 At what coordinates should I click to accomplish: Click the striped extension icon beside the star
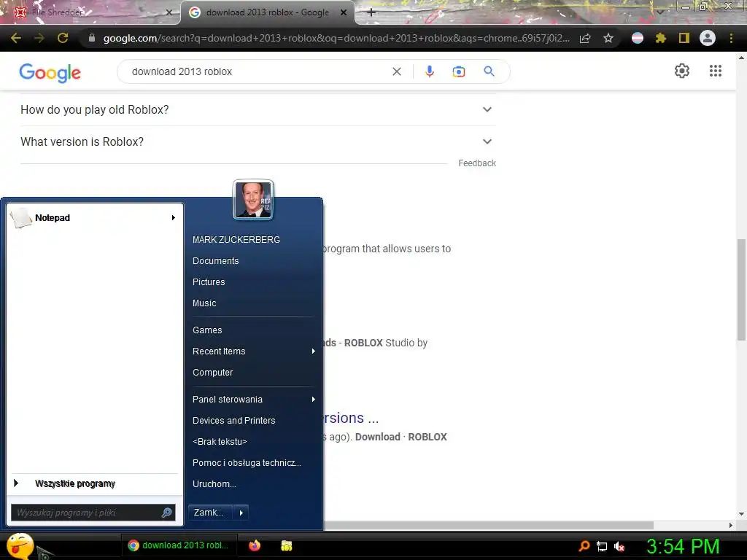pos(638,38)
